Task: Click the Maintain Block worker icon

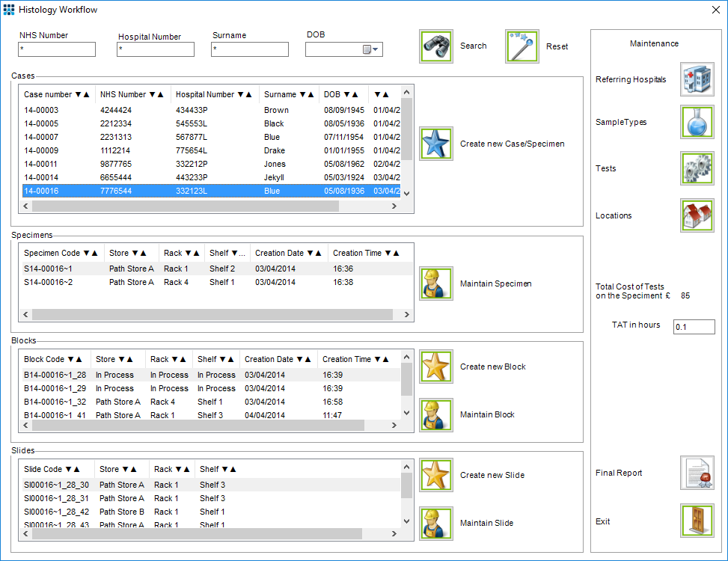Action: (436, 414)
